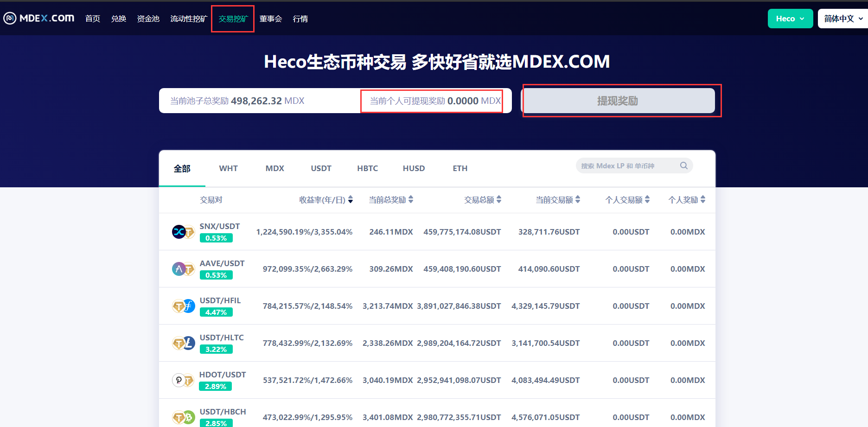Click the search magnifier icon
The image size is (868, 427).
683,166
